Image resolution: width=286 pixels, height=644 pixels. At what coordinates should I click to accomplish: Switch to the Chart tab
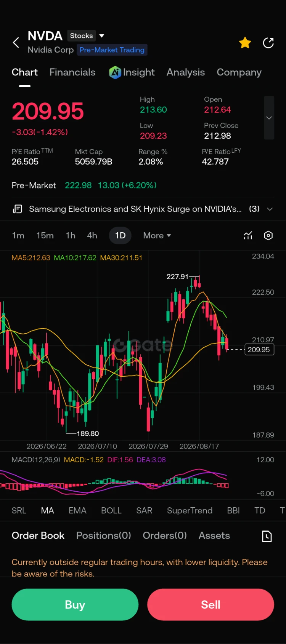click(x=25, y=72)
